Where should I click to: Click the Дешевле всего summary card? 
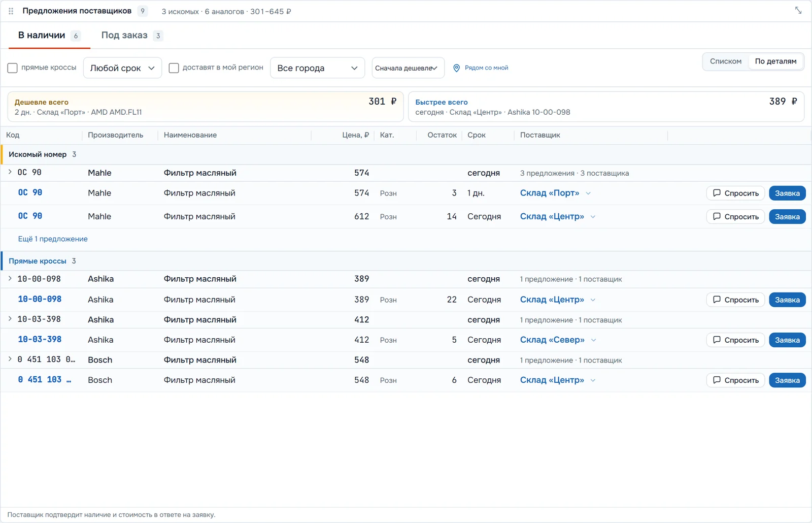coord(206,107)
